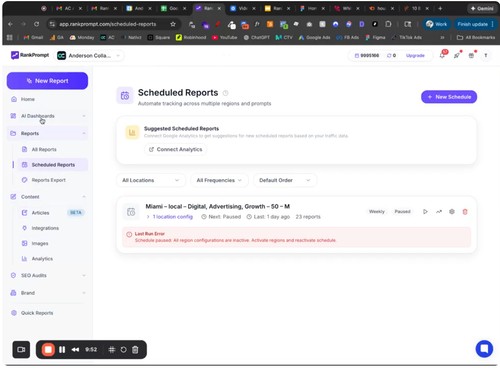This screenshot has height=369, width=500.
Task: Expand the SEO Audits section
Action: [48, 275]
